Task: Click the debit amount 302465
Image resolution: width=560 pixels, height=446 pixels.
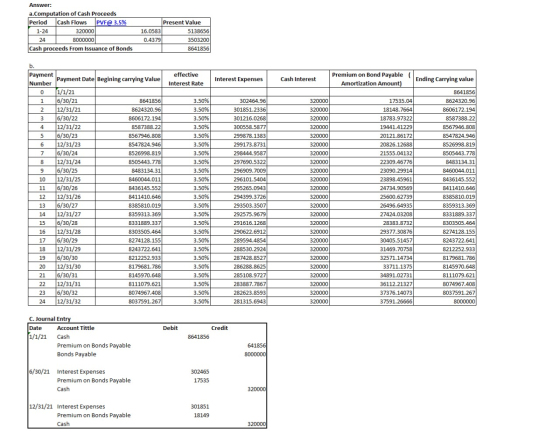Action: coord(200,372)
